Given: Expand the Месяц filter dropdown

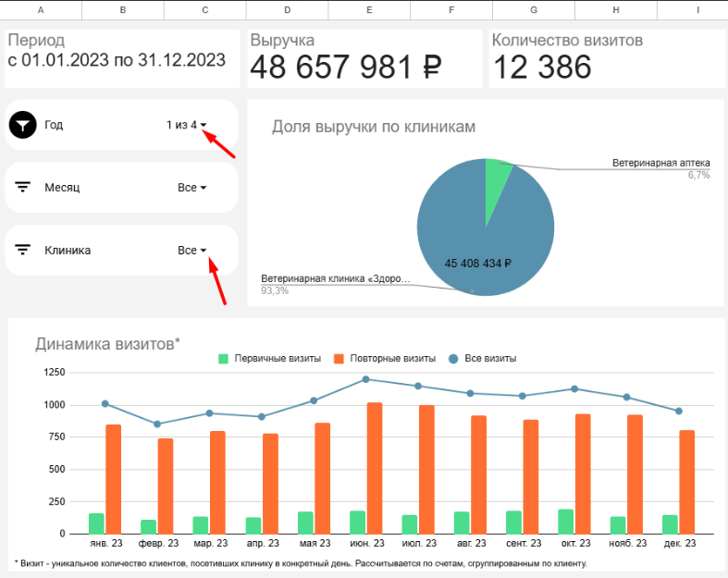Looking at the screenshot, I should 192,188.
